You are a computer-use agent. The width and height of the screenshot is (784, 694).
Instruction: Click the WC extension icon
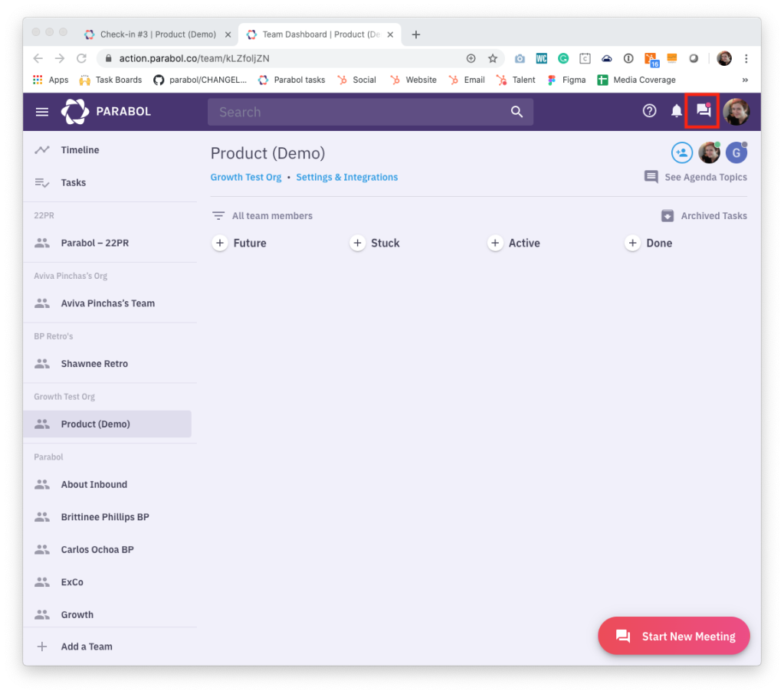542,58
